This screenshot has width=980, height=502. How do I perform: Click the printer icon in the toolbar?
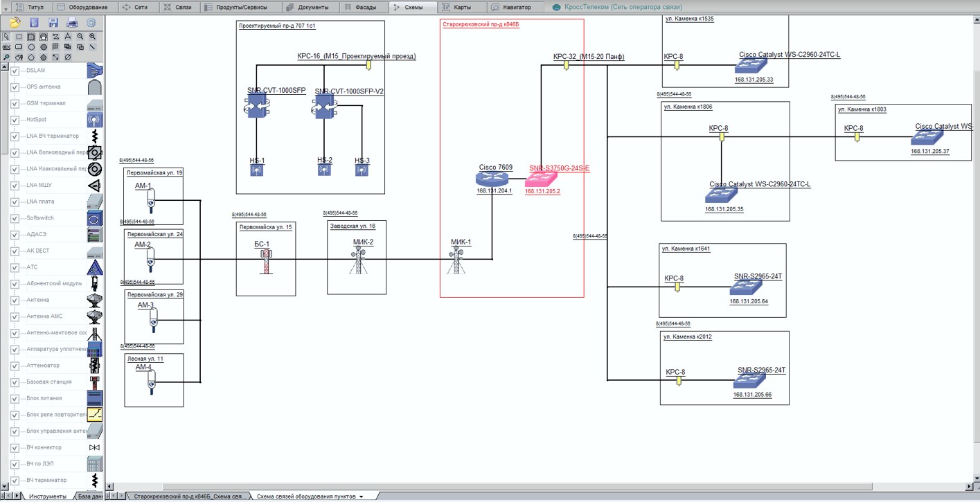(72, 23)
